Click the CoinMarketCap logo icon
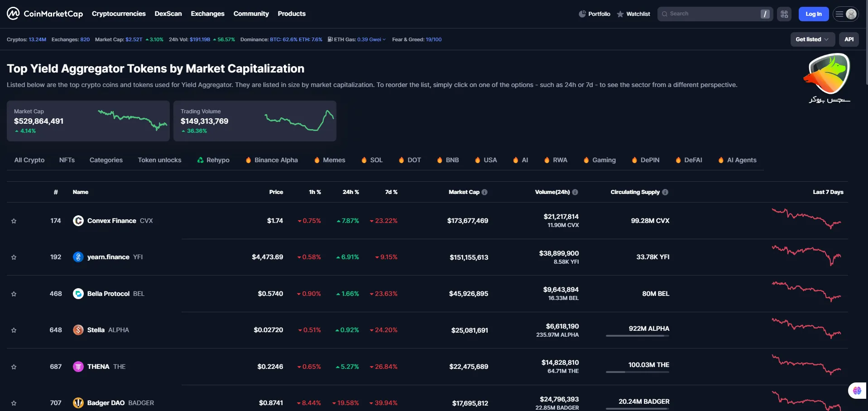 coord(13,14)
